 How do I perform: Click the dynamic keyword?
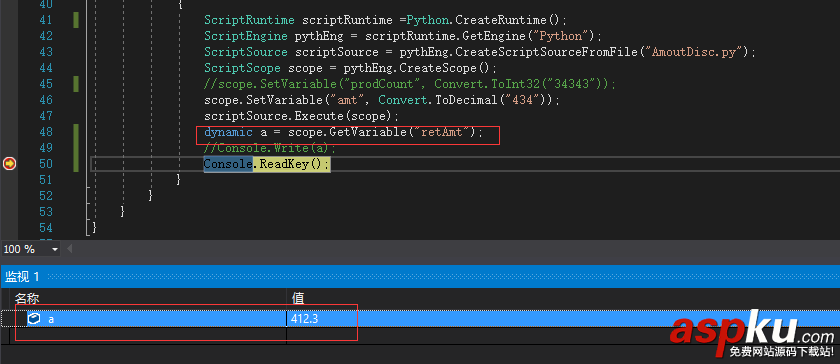228,132
